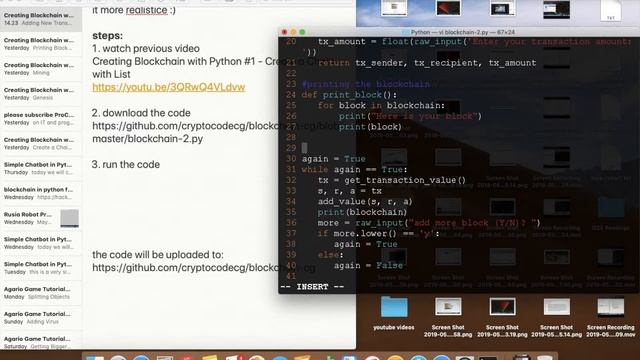Click the s, r, a = tx line
The height and width of the screenshot is (360, 640).
(349, 191)
